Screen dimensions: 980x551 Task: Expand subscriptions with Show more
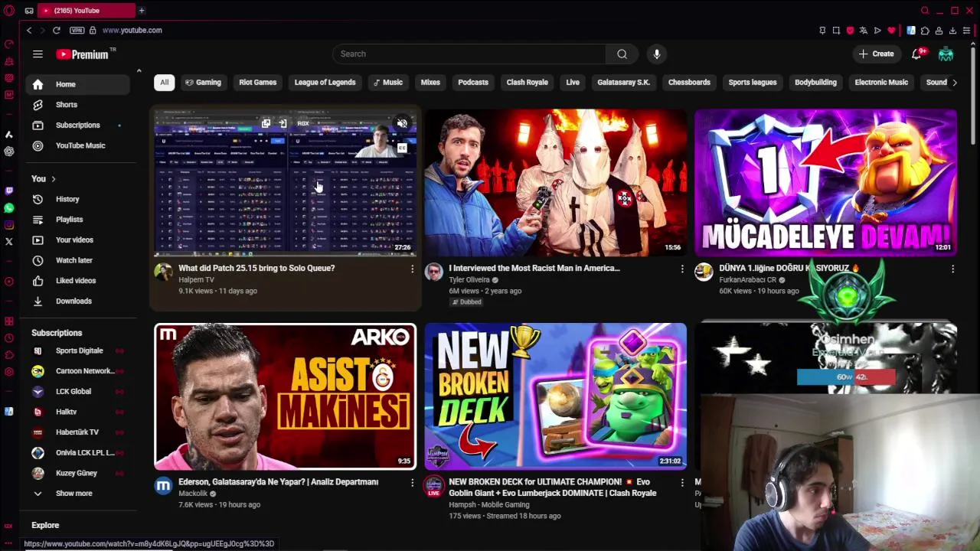(74, 494)
